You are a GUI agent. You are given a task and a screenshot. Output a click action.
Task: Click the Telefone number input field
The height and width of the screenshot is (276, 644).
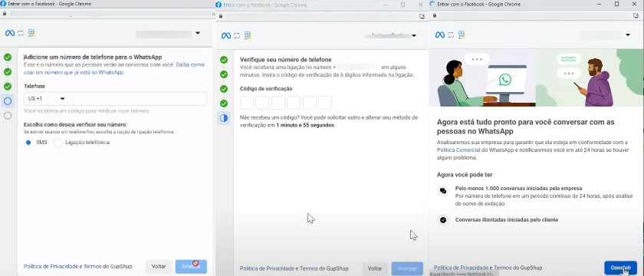tap(115, 99)
